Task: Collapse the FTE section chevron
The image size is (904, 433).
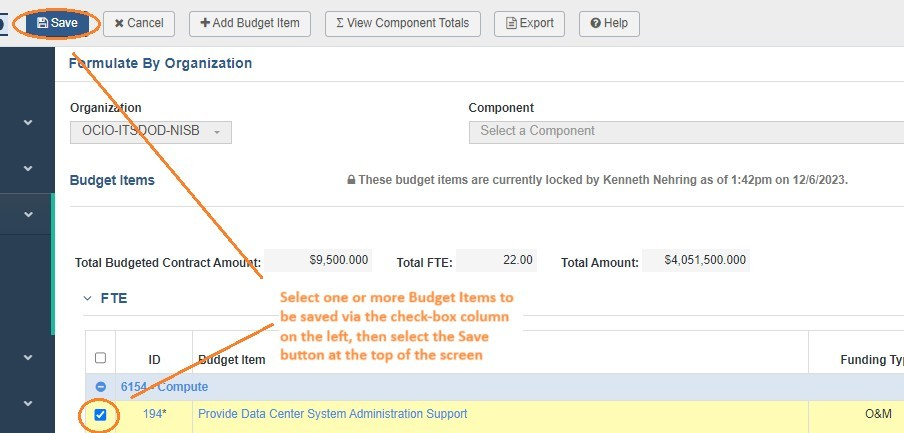Action: [88, 298]
